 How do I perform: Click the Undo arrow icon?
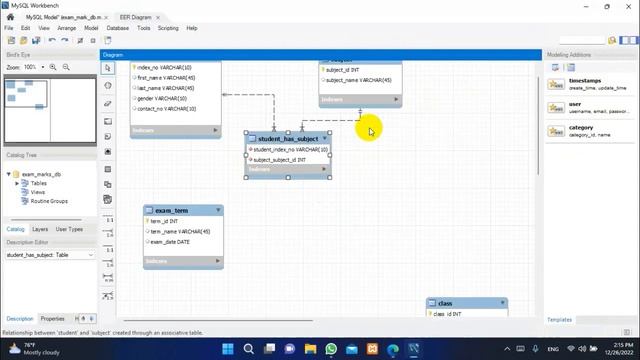(x=52, y=40)
